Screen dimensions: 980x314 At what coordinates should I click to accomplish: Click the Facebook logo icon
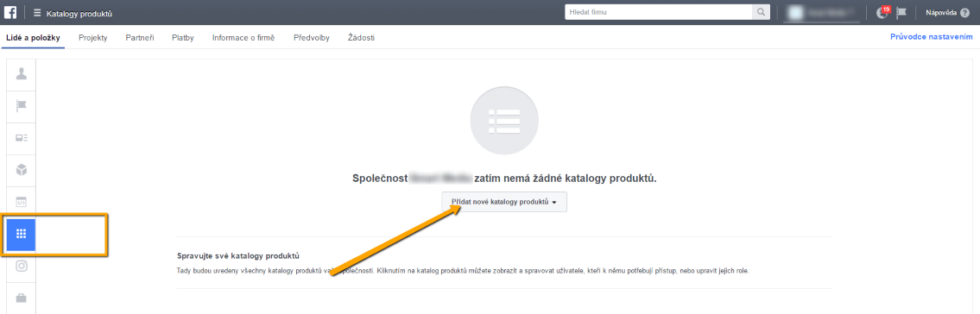tap(10, 12)
